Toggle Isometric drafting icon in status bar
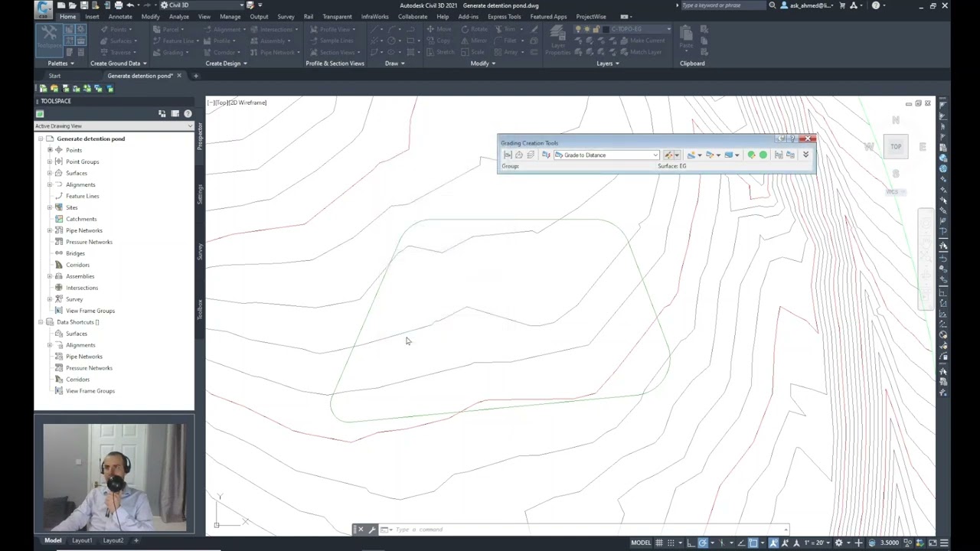 (x=721, y=543)
